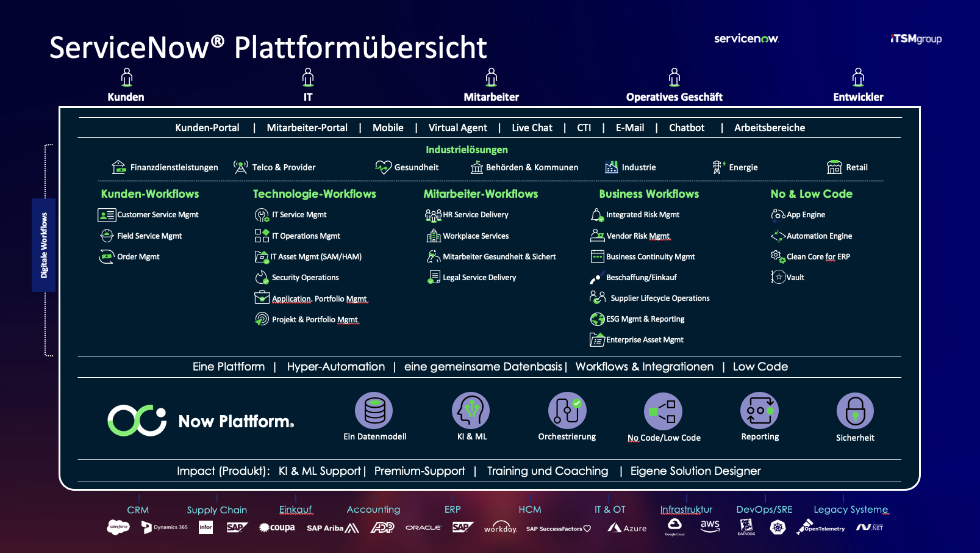Click the Order Mgmt icon

coord(107,256)
